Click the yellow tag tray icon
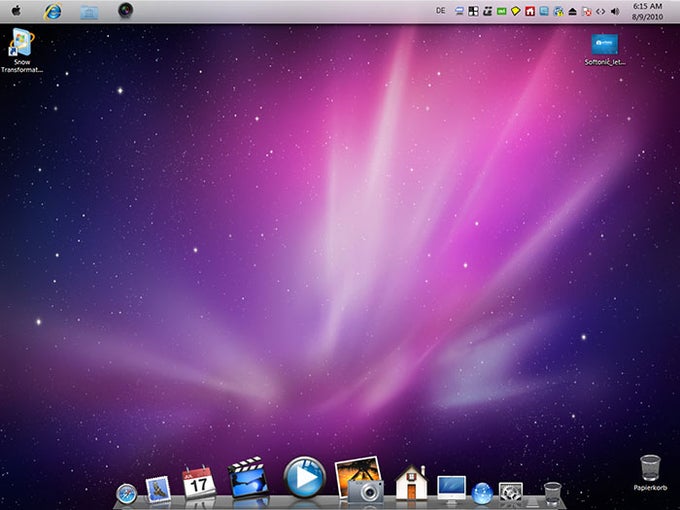 (516, 11)
